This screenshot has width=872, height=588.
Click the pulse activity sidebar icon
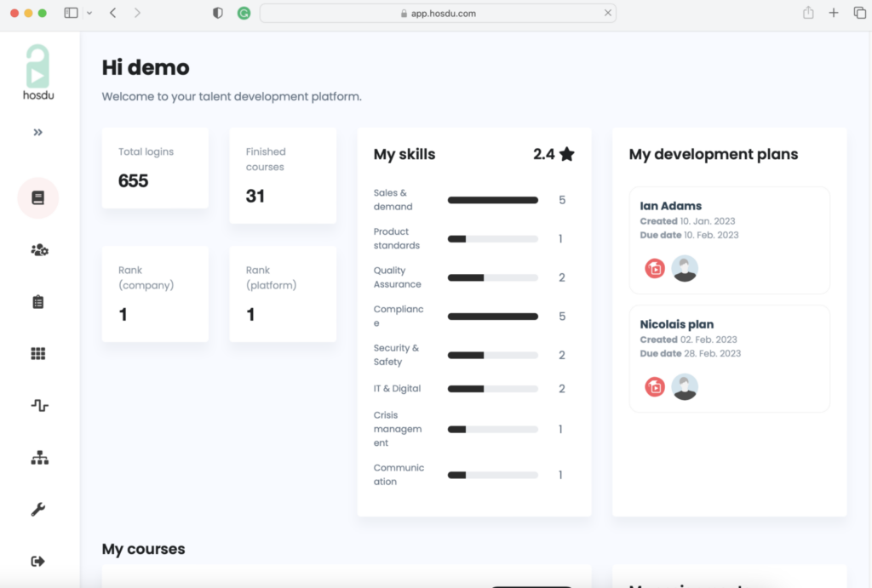tap(39, 406)
